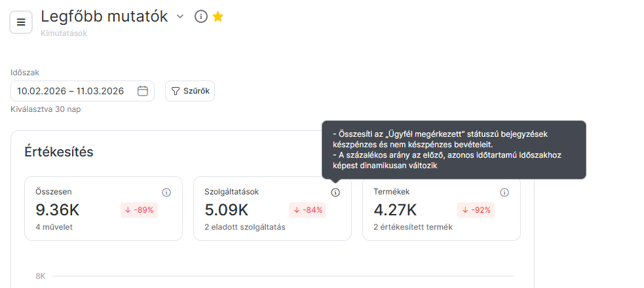Click the -89% change badge
The height and width of the screenshot is (288, 644).
pos(139,210)
